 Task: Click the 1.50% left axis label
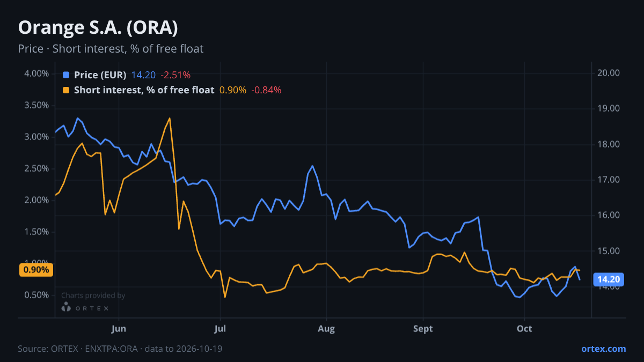click(x=36, y=232)
